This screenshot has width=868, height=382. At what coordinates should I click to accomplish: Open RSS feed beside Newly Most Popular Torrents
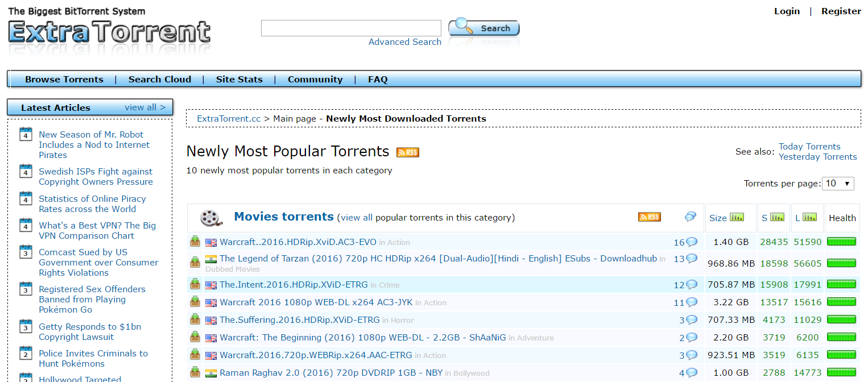point(407,152)
